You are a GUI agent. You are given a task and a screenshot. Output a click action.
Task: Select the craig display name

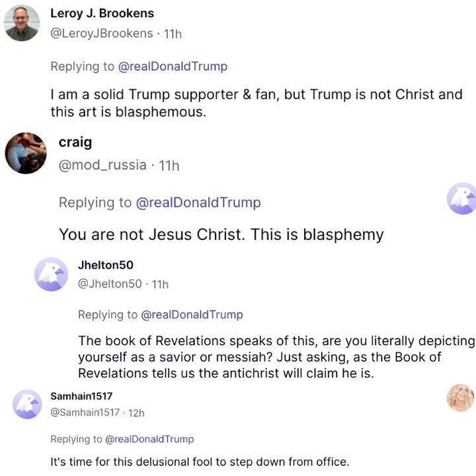tap(75, 142)
